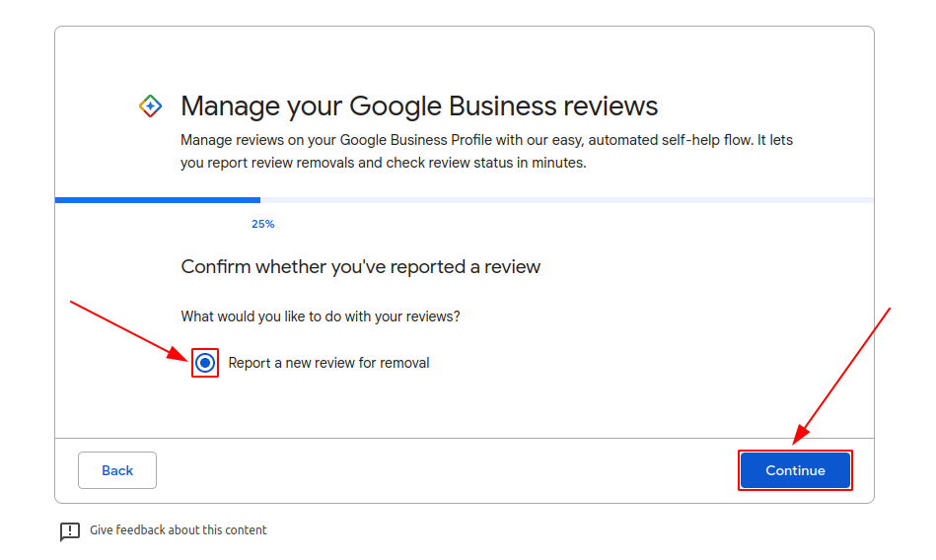Screen dimensions: 936x560
Task: Click Confirm whether you've reported a review heading
Action: [x=361, y=267]
